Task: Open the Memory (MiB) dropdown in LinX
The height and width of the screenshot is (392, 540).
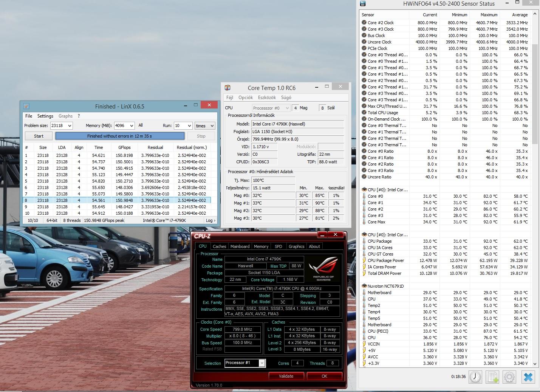Action: point(132,126)
